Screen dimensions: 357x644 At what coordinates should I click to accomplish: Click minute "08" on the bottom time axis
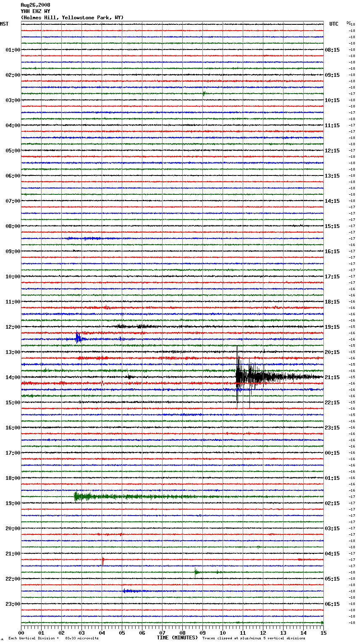(x=183, y=633)
